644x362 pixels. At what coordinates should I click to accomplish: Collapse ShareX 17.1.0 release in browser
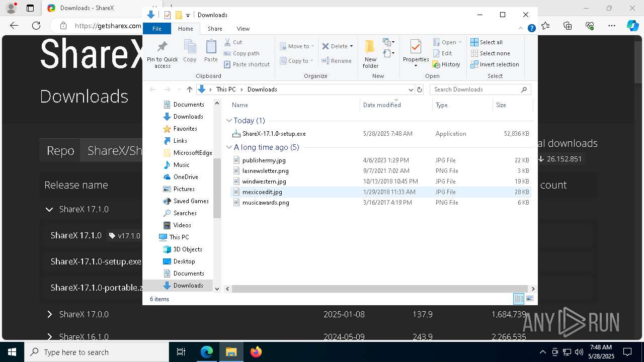coord(49,209)
